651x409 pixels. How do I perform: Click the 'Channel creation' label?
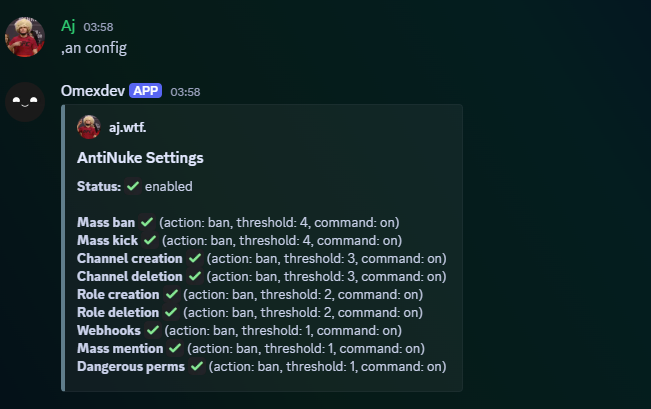pos(130,258)
